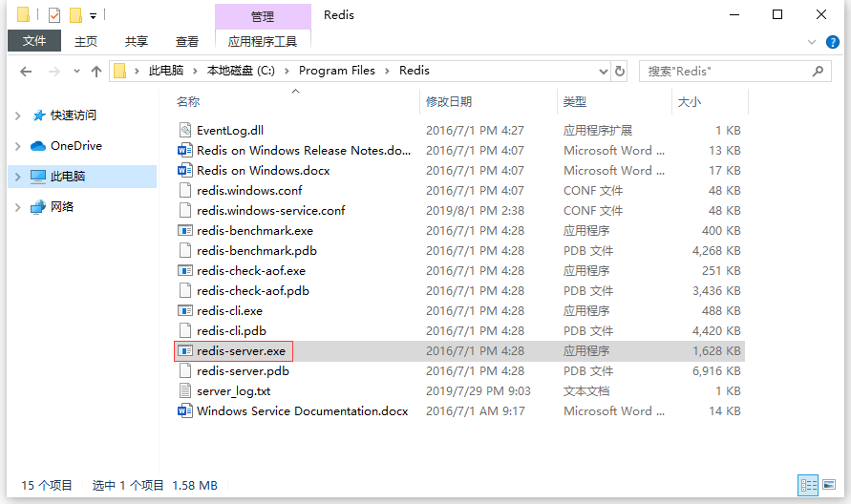The image size is (851, 504).
Task: Navigate to 本地磁盘 (C:) breadcrumb
Action: pyautogui.click(x=241, y=71)
